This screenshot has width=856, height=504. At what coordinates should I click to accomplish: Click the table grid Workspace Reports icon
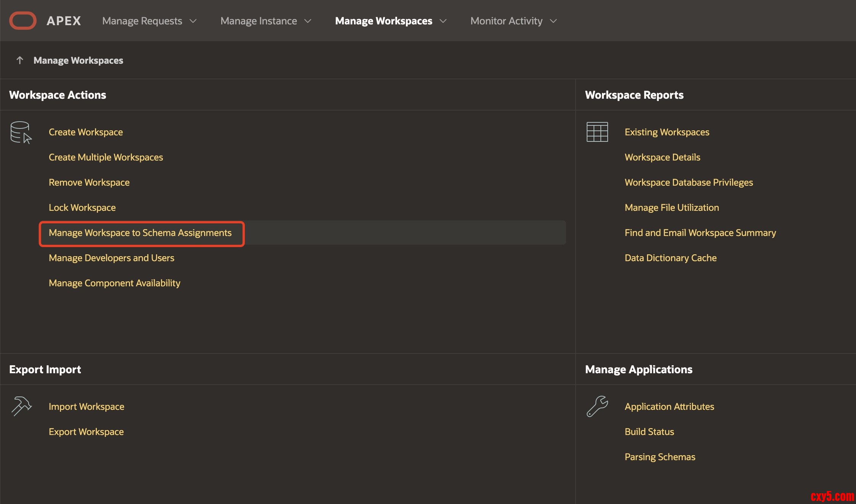pyautogui.click(x=597, y=132)
